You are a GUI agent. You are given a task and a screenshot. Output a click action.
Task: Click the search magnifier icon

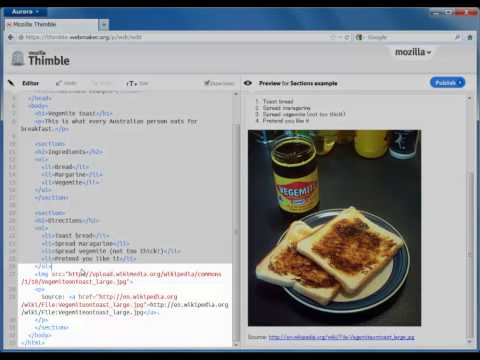coord(457,37)
